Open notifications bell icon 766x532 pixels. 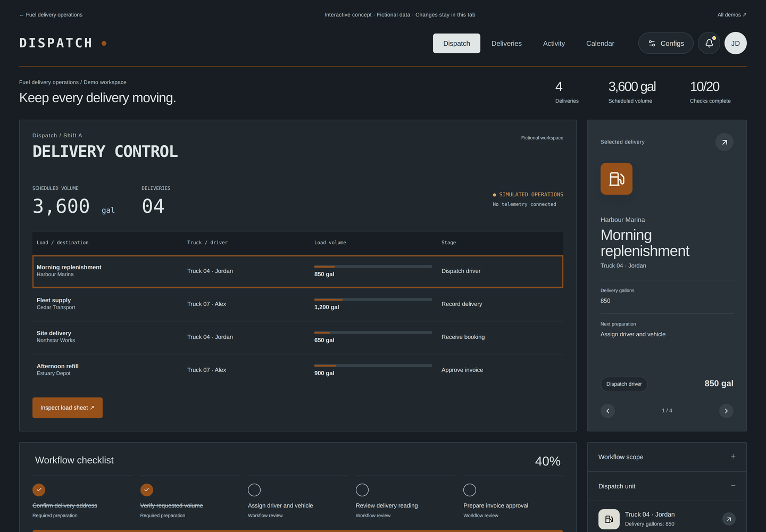(709, 43)
